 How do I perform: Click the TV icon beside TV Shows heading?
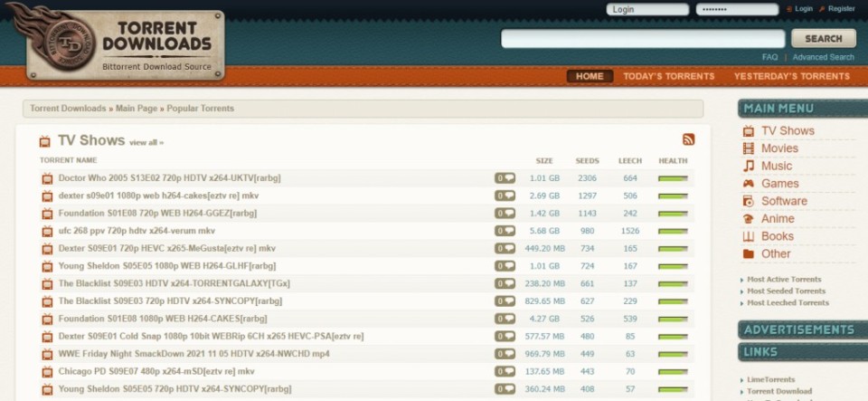click(x=45, y=141)
